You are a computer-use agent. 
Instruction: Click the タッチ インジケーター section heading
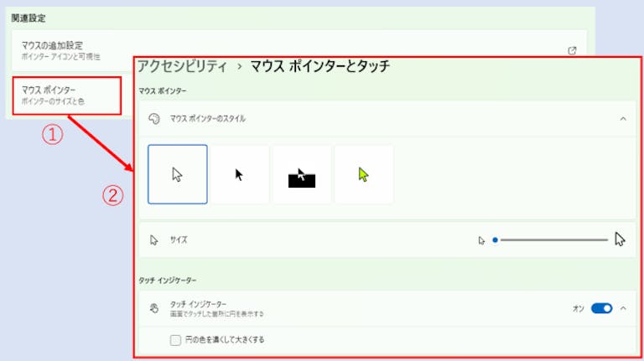coord(167,281)
